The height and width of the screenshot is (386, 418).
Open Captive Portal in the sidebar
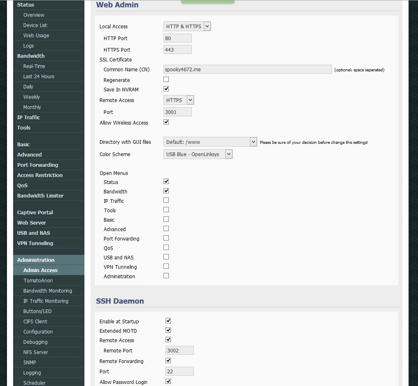pyautogui.click(x=35, y=212)
